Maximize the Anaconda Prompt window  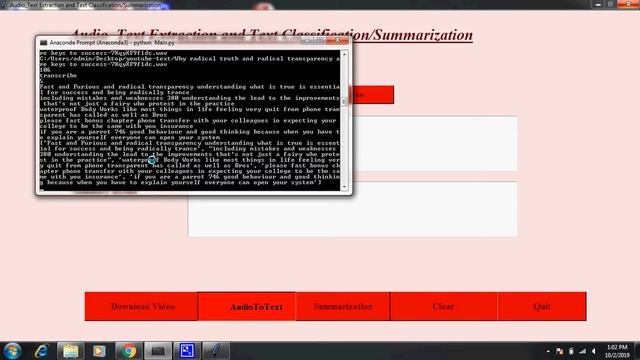320,41
